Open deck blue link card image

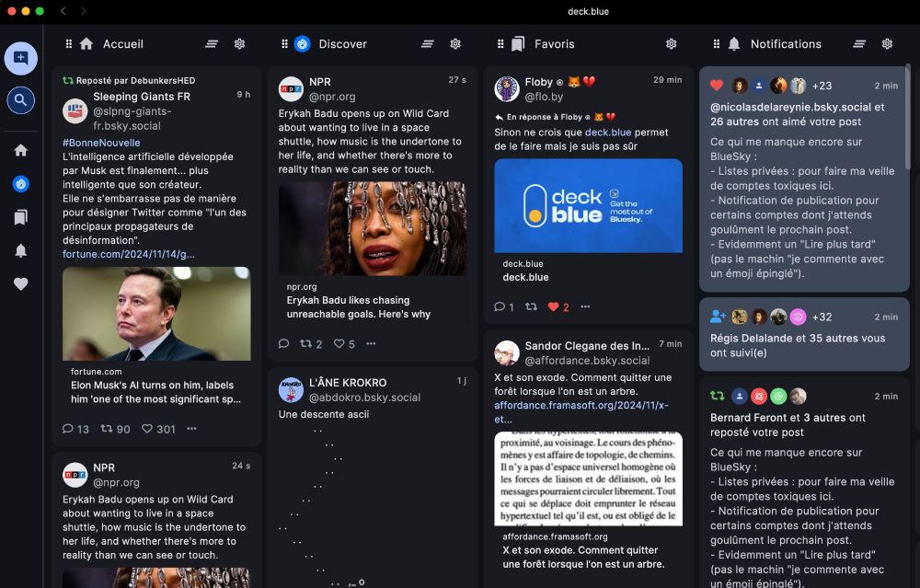[x=589, y=206]
